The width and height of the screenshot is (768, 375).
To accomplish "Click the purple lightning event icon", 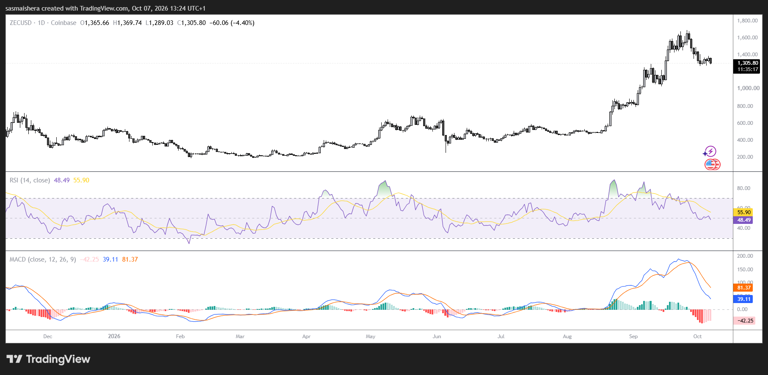I will [710, 151].
